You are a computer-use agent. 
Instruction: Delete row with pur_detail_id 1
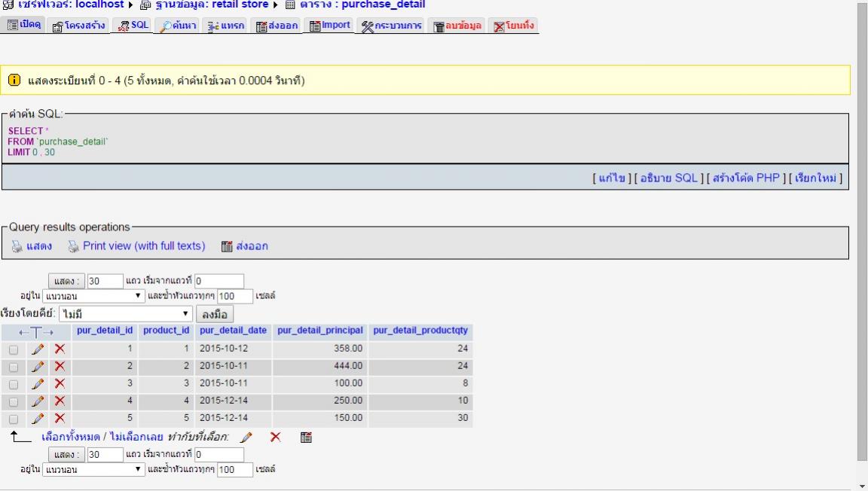click(x=60, y=349)
